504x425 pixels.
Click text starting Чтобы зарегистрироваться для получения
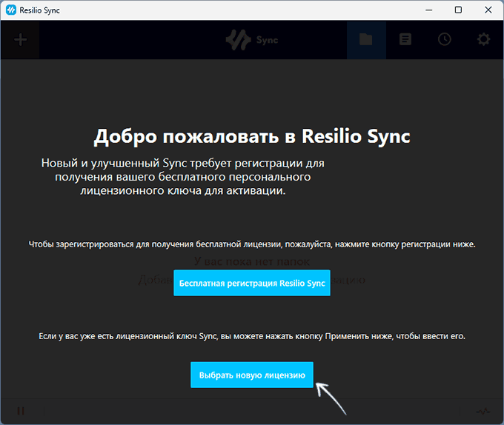tap(252, 244)
